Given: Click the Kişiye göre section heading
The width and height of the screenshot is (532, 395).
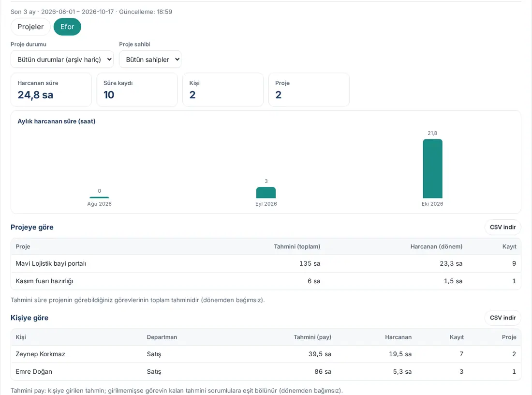Looking at the screenshot, I should pyautogui.click(x=30, y=318).
